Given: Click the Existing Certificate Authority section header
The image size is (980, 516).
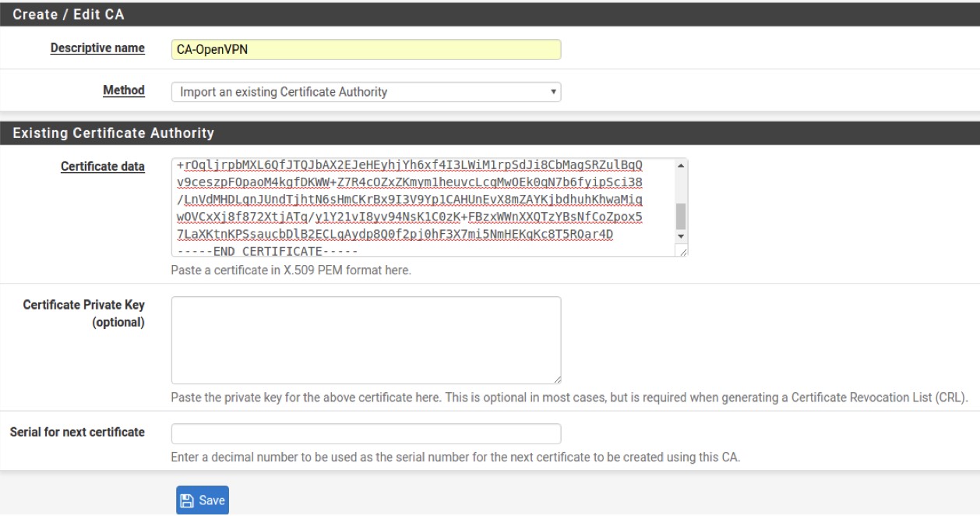Looking at the screenshot, I should tap(114, 133).
